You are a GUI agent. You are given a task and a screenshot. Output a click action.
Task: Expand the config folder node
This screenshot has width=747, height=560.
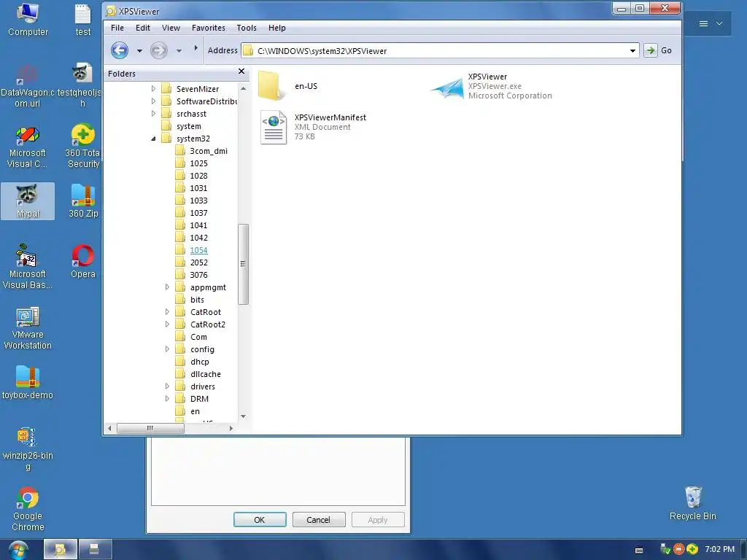pos(167,349)
